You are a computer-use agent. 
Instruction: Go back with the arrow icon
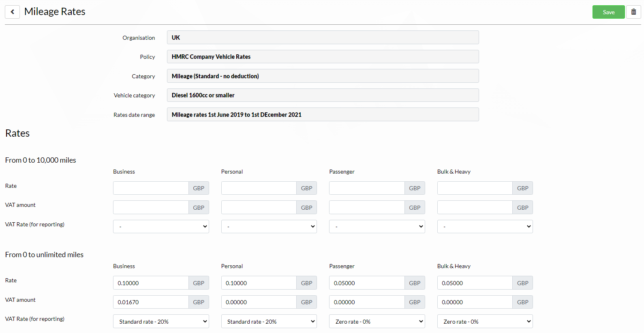point(12,12)
